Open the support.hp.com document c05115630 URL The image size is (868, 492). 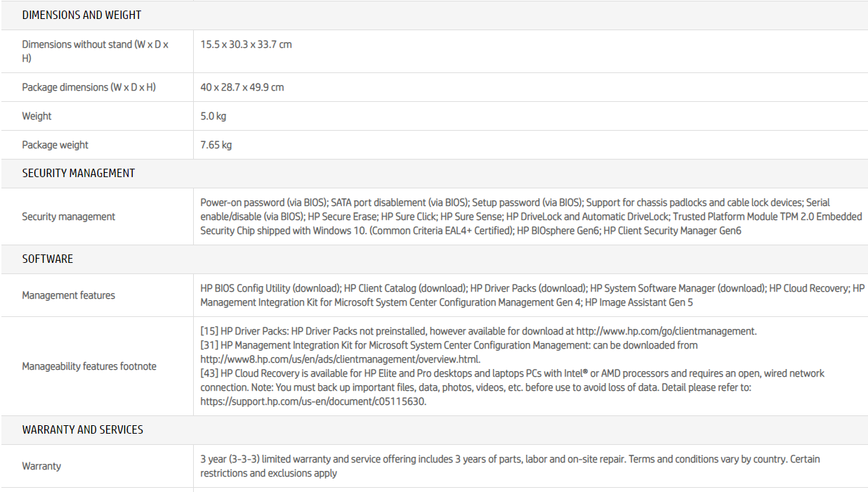(313, 402)
